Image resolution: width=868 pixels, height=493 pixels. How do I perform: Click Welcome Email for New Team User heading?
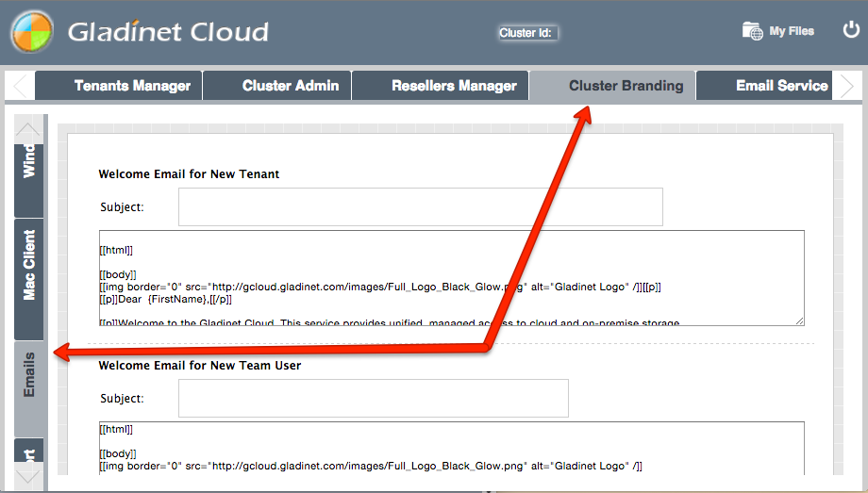click(x=200, y=365)
